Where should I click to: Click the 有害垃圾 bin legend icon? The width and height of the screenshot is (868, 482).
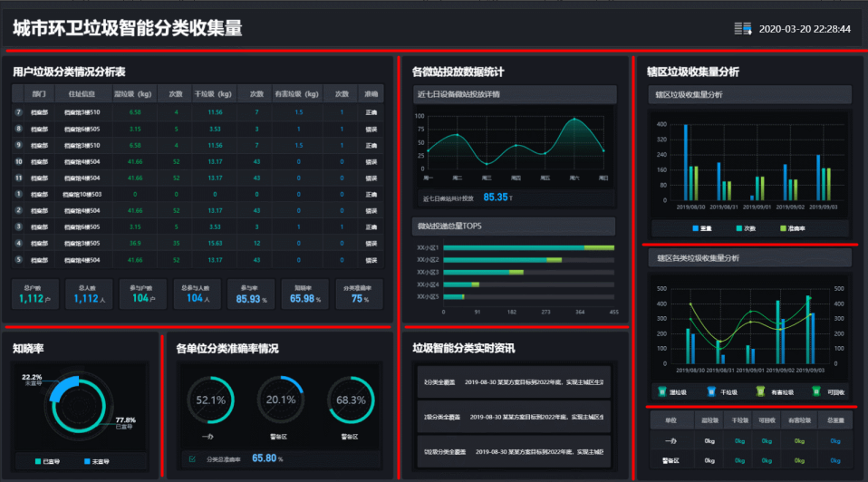(x=760, y=391)
